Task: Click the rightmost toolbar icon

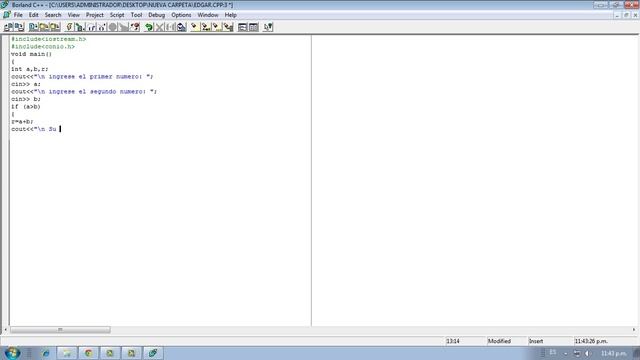Action: tap(268, 27)
